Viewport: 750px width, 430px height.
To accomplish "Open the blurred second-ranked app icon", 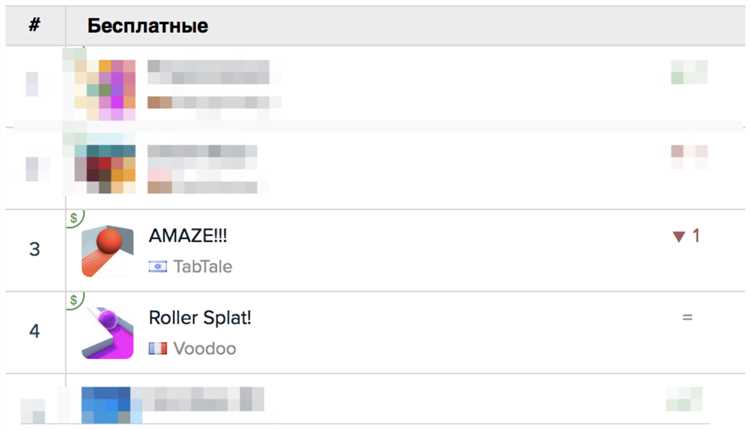I will tap(105, 169).
